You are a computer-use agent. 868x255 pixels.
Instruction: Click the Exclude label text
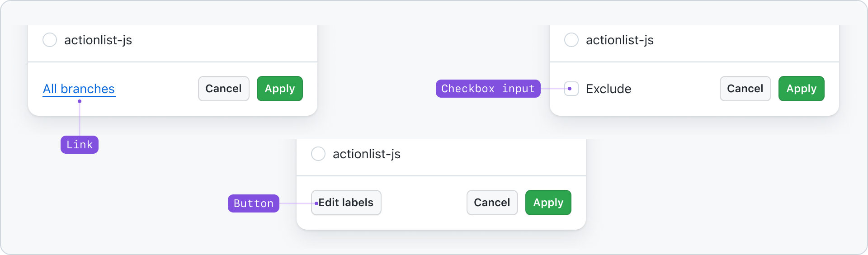[x=609, y=89]
